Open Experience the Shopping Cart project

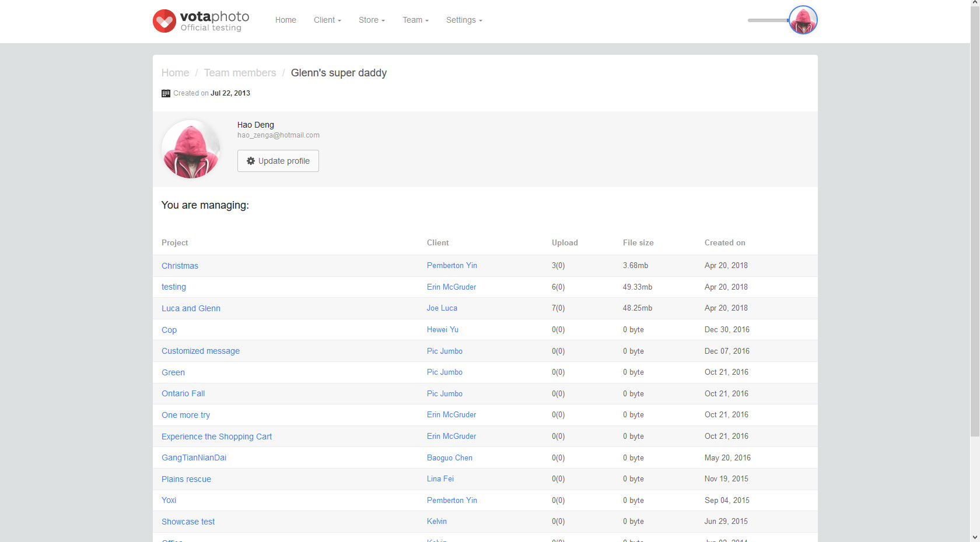216,437
